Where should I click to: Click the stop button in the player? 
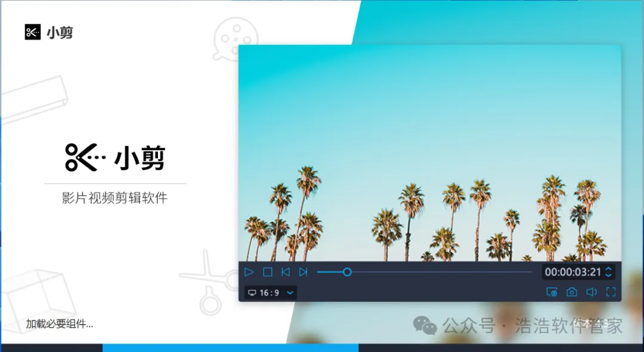(x=267, y=272)
